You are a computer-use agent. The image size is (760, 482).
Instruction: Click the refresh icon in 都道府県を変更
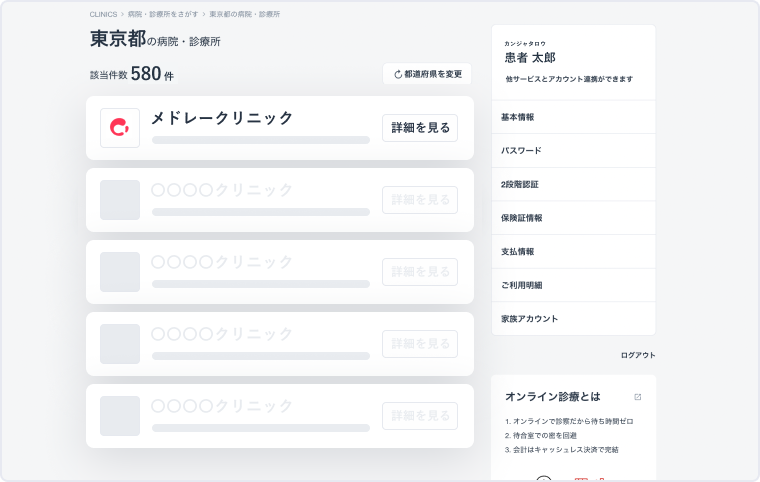tap(397, 74)
